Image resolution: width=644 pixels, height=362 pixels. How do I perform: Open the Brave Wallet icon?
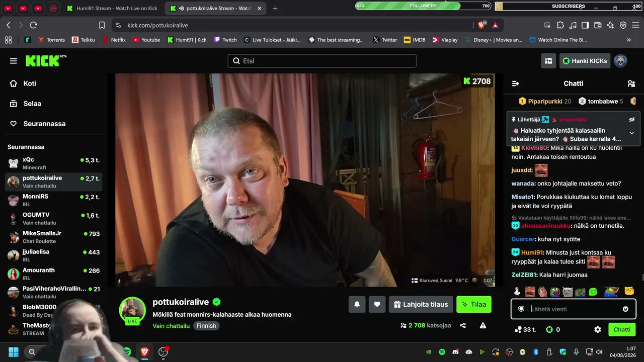(598, 25)
